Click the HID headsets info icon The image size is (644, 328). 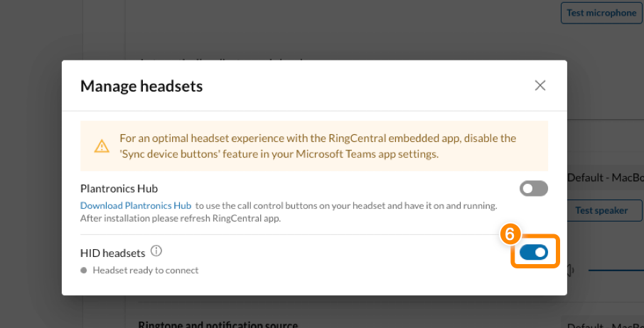pos(156,251)
